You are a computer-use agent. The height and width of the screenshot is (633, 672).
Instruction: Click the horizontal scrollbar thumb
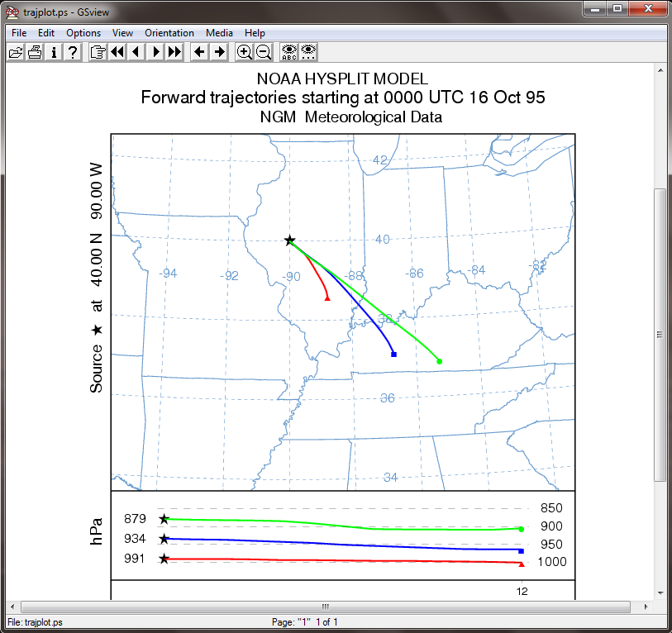point(326,607)
